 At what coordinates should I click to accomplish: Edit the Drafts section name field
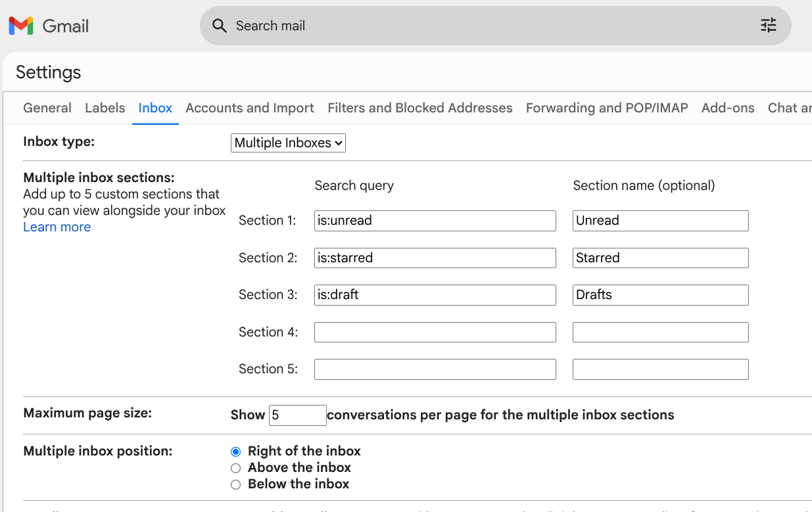661,295
